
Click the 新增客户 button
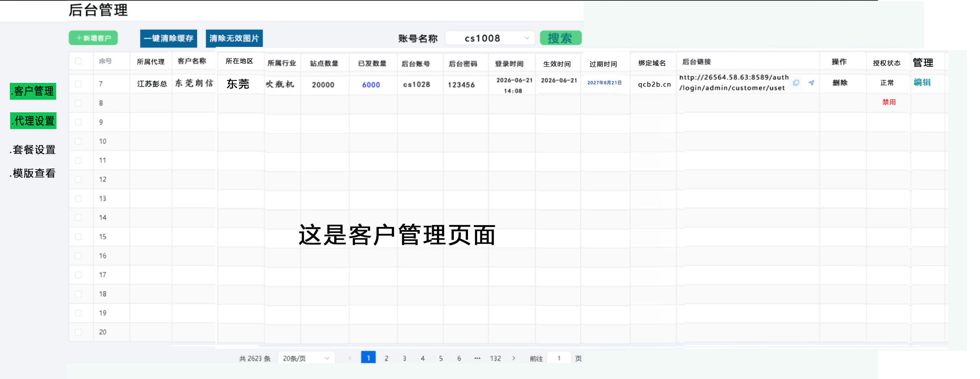pos(93,38)
